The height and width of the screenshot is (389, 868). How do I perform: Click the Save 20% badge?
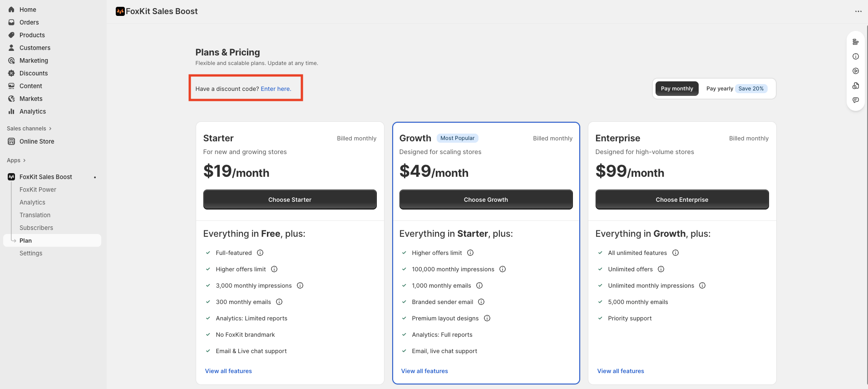pos(751,89)
